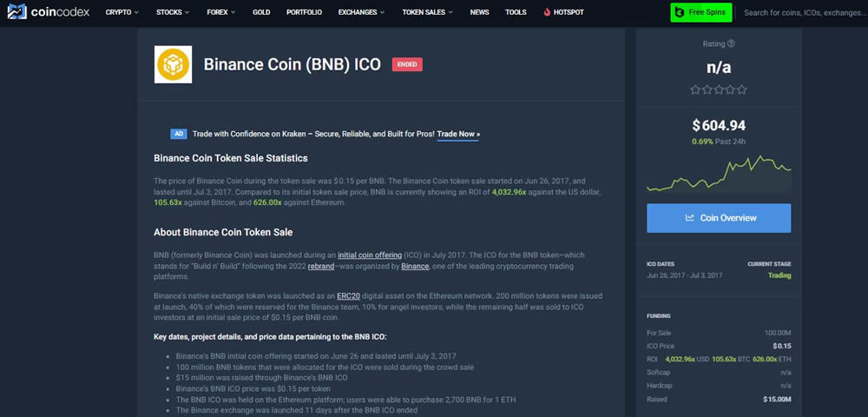Image resolution: width=868 pixels, height=417 pixels.
Task: Open the Token Sales dropdown
Action: (x=429, y=13)
